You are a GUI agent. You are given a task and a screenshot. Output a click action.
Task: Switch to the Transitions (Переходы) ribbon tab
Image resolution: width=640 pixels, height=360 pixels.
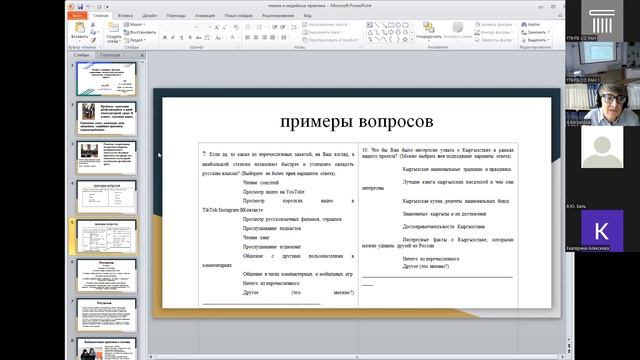point(176,16)
